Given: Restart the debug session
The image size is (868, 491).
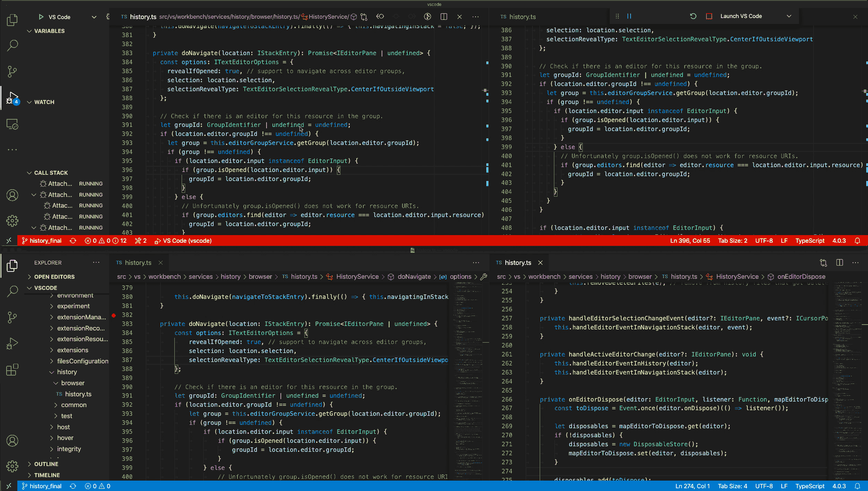Looking at the screenshot, I should 693,16.
